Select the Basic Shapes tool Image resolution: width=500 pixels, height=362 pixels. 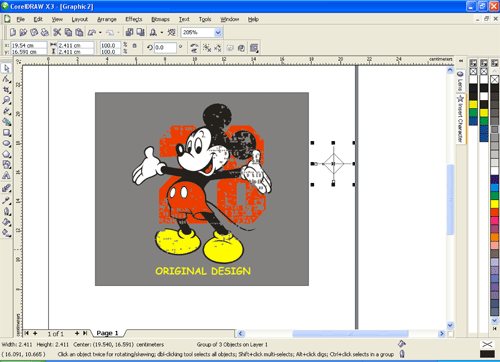click(6, 165)
